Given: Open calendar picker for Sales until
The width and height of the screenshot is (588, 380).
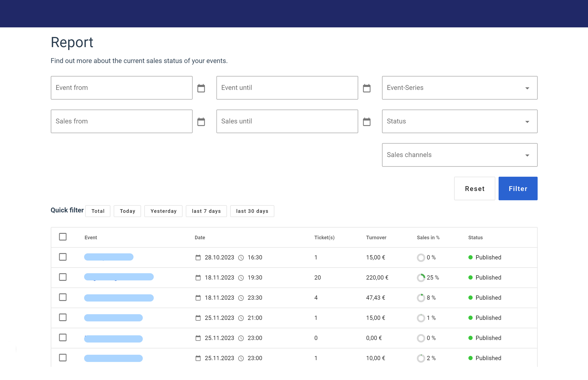Looking at the screenshot, I should pyautogui.click(x=367, y=122).
